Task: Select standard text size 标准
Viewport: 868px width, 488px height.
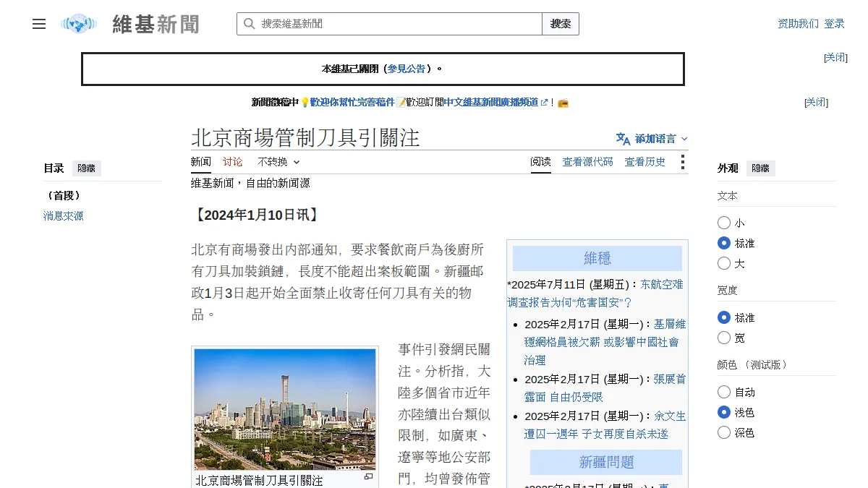Action: click(x=724, y=243)
